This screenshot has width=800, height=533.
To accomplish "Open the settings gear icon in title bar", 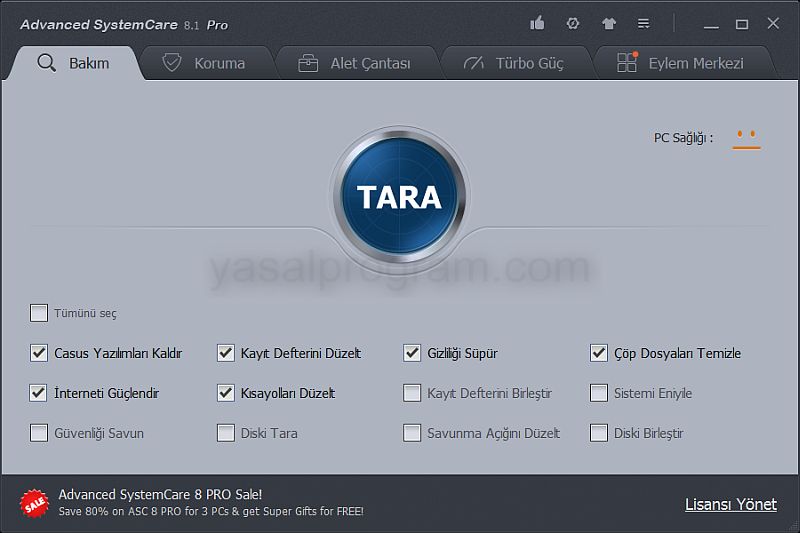I will coord(573,23).
